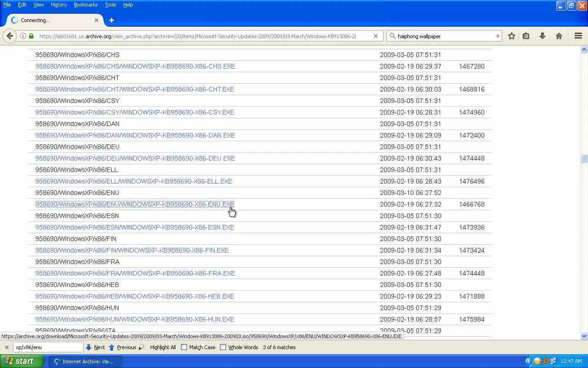Screen dimensions: 588x368
Task: Close the find bar
Action: tap(6, 347)
